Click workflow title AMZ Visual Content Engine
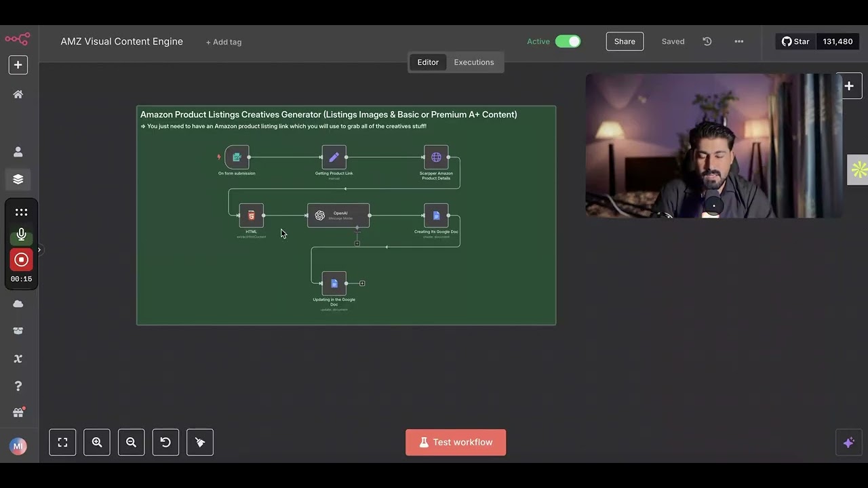 tap(122, 41)
